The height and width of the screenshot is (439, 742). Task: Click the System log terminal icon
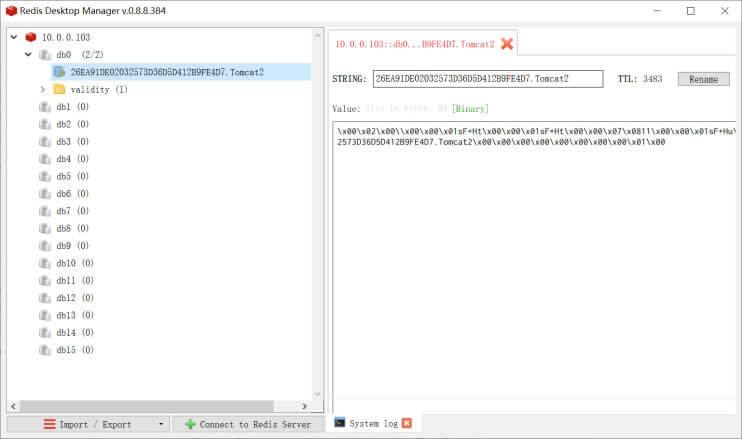[x=340, y=422]
